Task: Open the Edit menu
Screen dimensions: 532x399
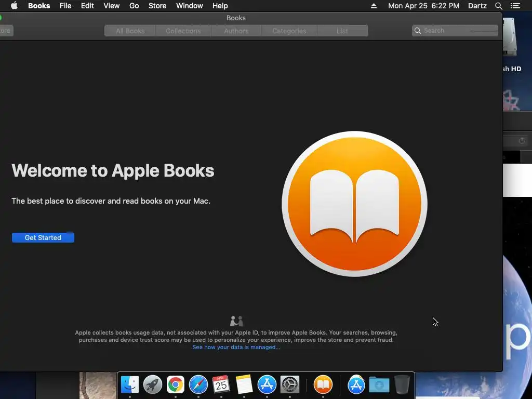Action: pos(87,6)
